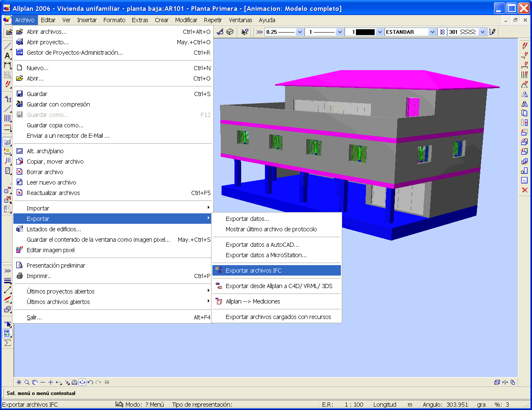Select 'Exportar datos a MicroStation...'

point(277,255)
